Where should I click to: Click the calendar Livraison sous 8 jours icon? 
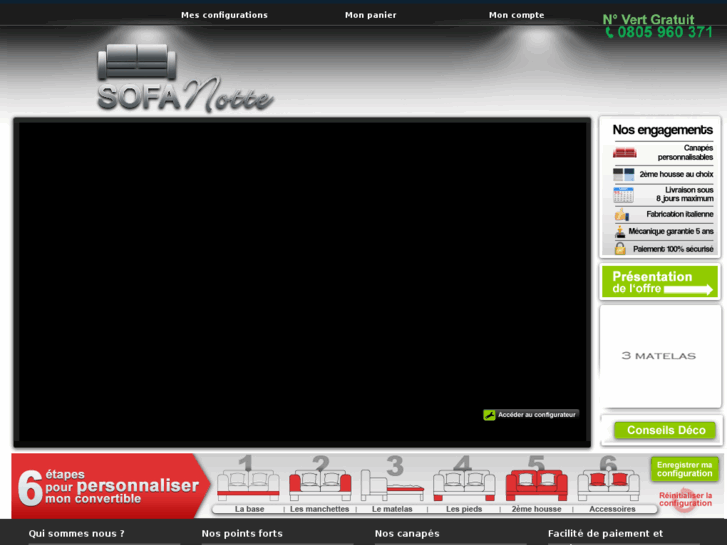(x=624, y=195)
